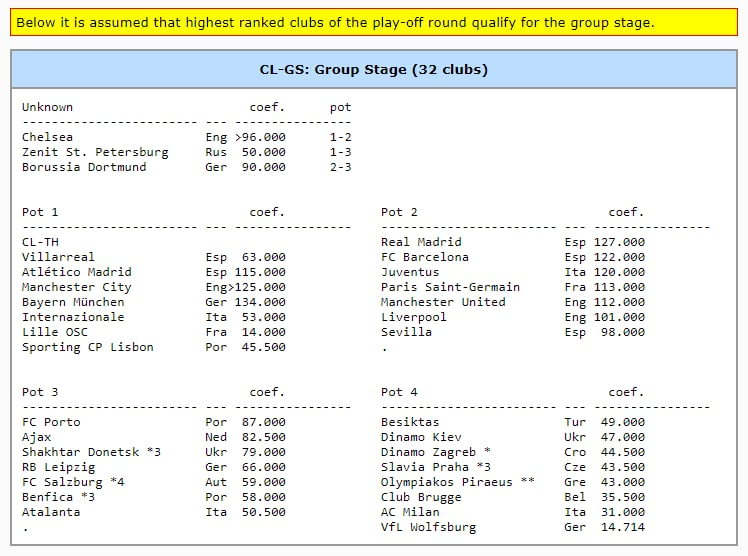Viewport: 748px width, 556px height.
Task: Click Chelsea's pot value 1-2
Action: pyautogui.click(x=341, y=137)
